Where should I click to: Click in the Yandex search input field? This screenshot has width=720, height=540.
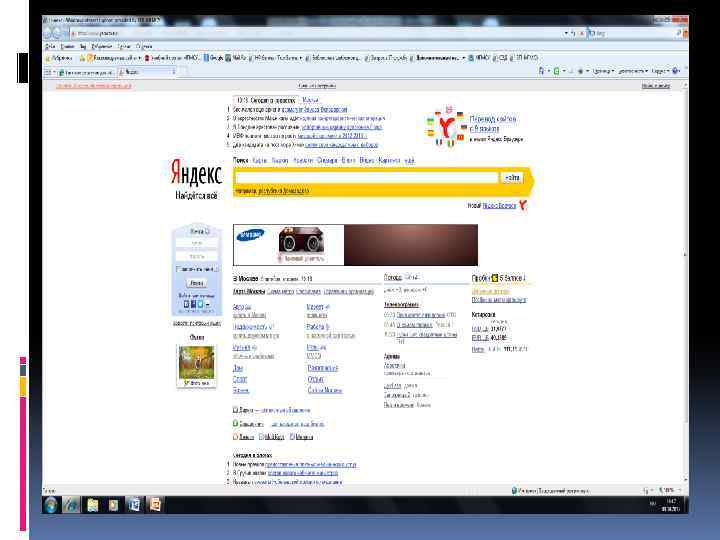(x=366, y=178)
